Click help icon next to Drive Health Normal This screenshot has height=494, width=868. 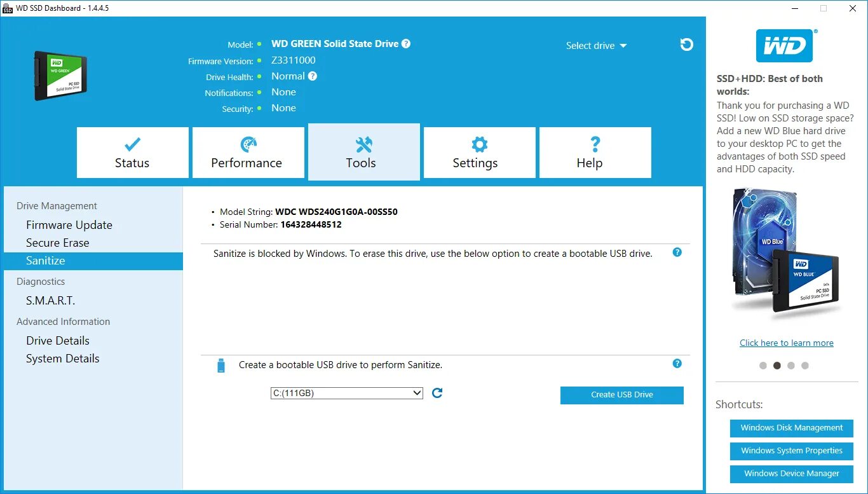tap(313, 76)
